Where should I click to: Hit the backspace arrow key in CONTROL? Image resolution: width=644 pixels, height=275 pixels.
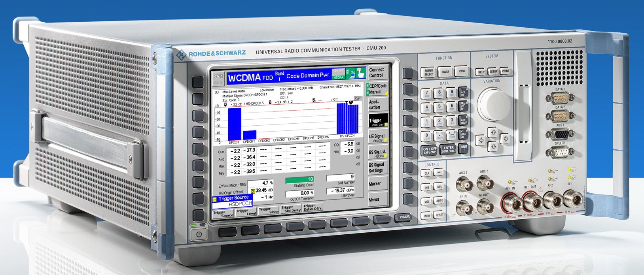click(x=438, y=173)
